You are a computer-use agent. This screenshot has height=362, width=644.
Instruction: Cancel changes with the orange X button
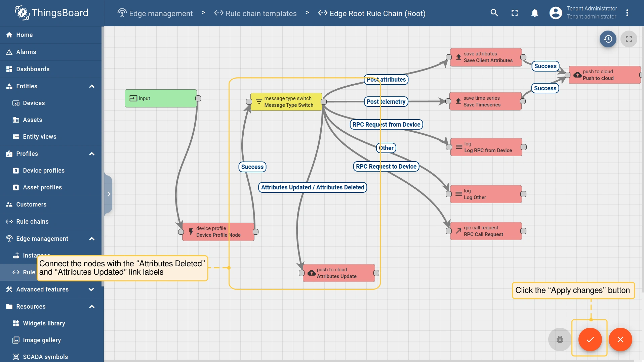click(x=620, y=340)
